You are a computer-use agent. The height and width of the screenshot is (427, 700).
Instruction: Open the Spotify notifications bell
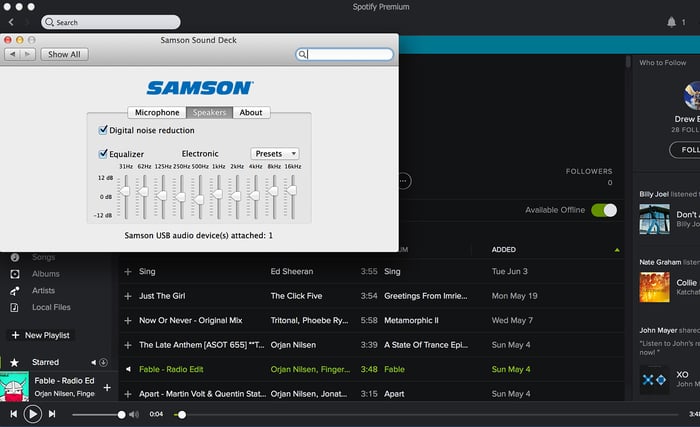point(671,22)
